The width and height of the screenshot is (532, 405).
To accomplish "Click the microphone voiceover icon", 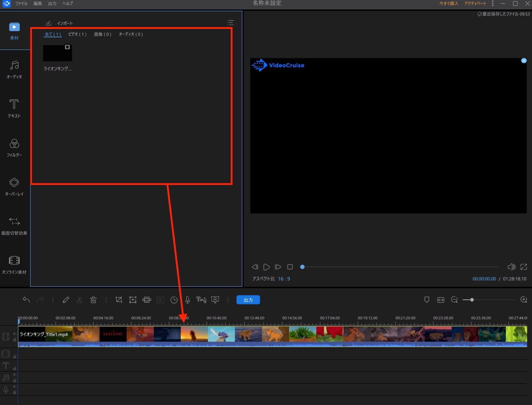I will point(188,300).
